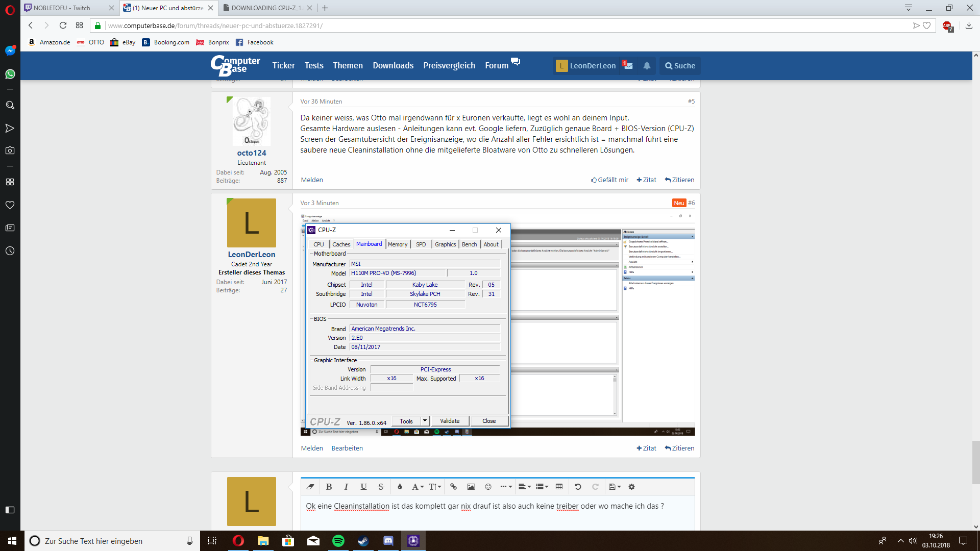Open the smiley emoji picker

pos(488,487)
